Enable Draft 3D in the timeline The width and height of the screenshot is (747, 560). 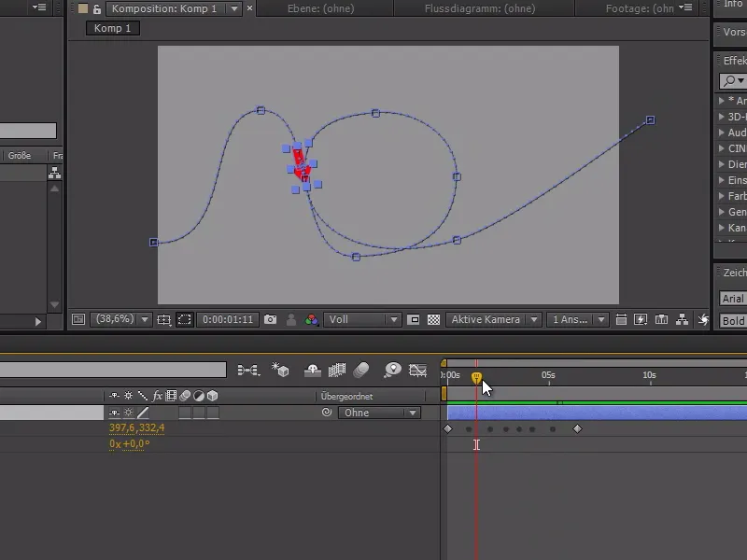280,370
